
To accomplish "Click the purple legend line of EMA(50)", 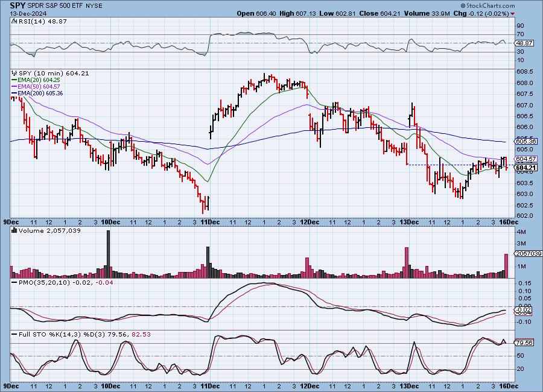I will point(14,87).
